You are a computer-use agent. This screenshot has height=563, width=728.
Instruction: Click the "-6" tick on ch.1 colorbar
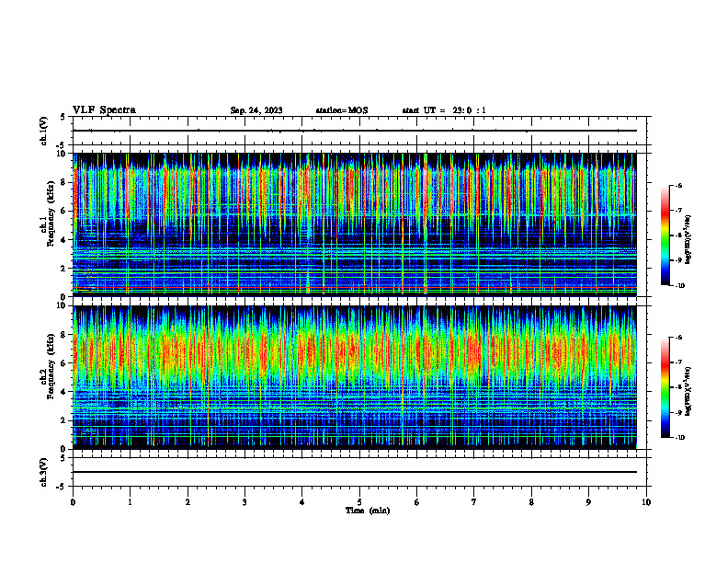[x=678, y=186]
